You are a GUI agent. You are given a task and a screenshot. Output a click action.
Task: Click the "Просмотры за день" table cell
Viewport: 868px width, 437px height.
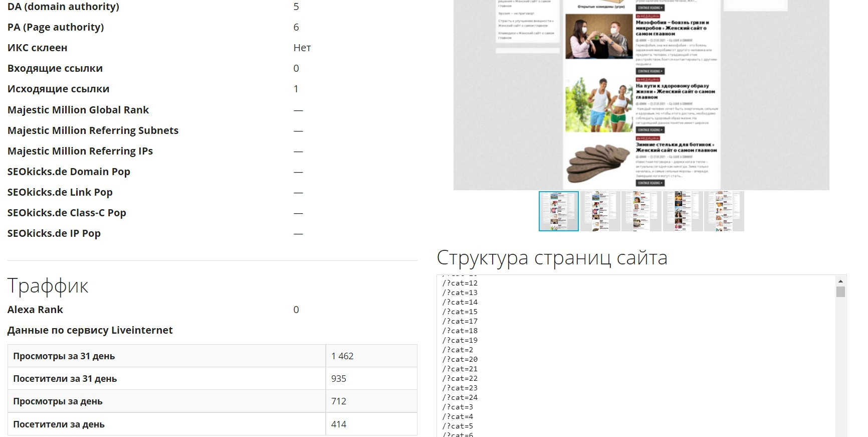tap(166, 401)
